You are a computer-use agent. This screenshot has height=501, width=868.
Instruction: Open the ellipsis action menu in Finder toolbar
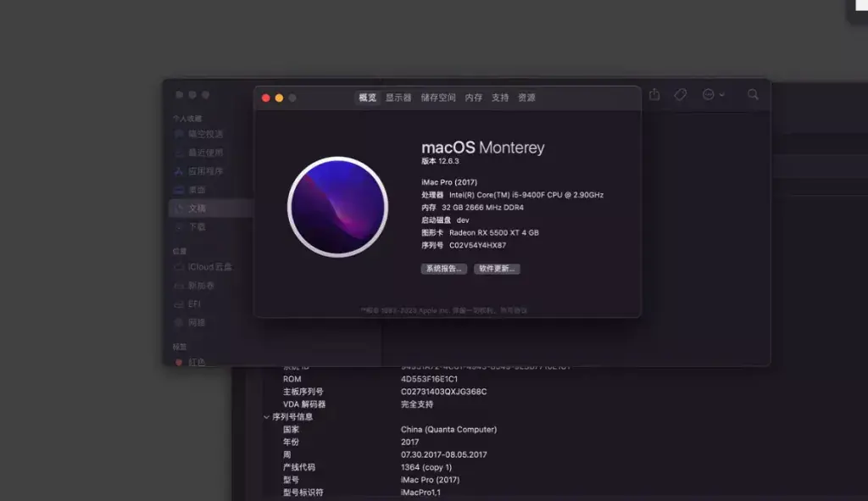[713, 95]
